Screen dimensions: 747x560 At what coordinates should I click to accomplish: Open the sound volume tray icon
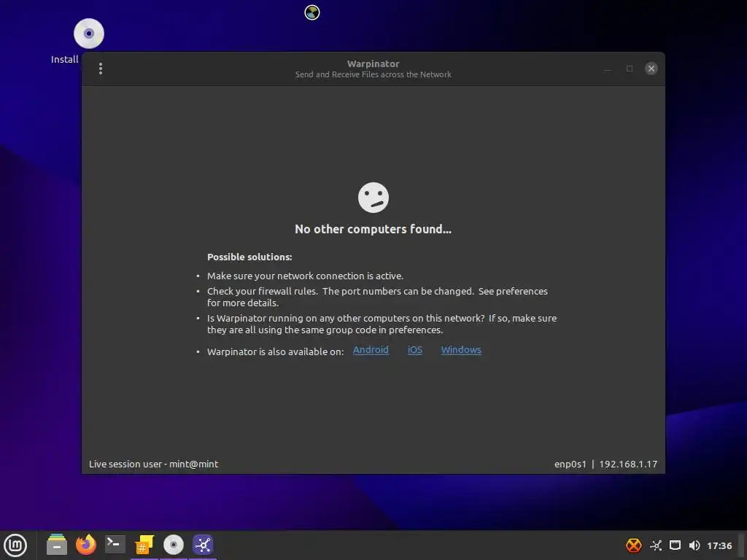coord(694,545)
